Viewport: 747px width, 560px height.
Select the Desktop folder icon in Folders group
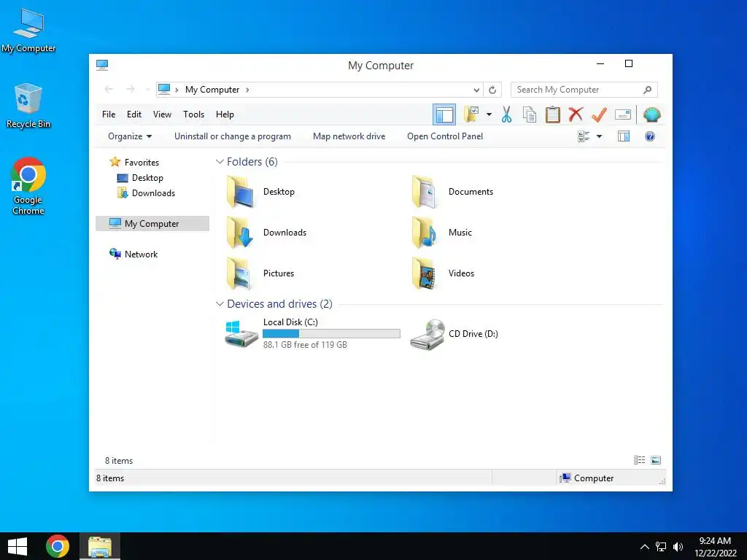tap(240, 192)
